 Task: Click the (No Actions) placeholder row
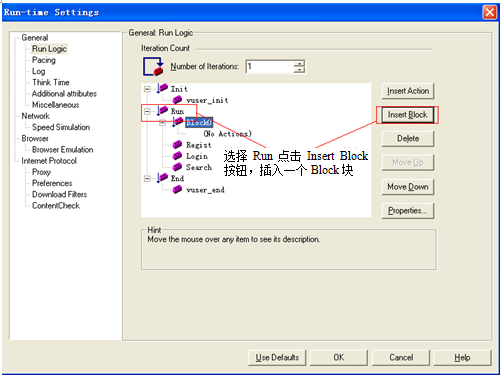point(228,134)
